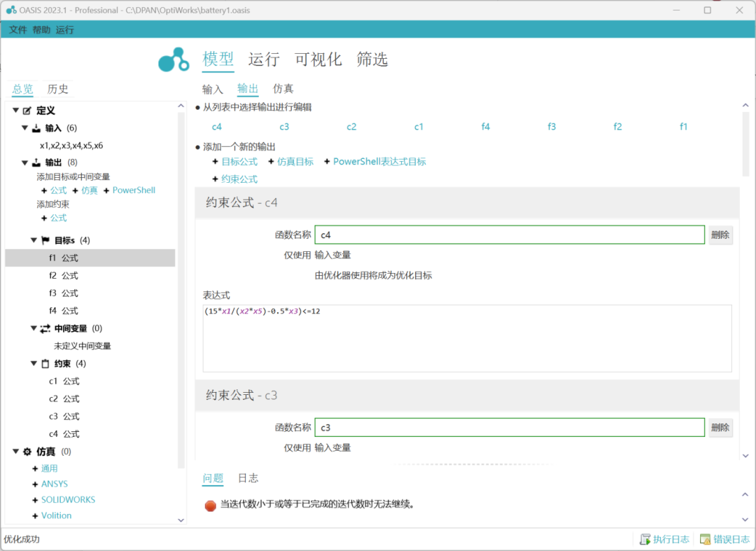The height and width of the screenshot is (551, 756).
Task: Switch to the 可视化 main tab
Action: click(318, 60)
